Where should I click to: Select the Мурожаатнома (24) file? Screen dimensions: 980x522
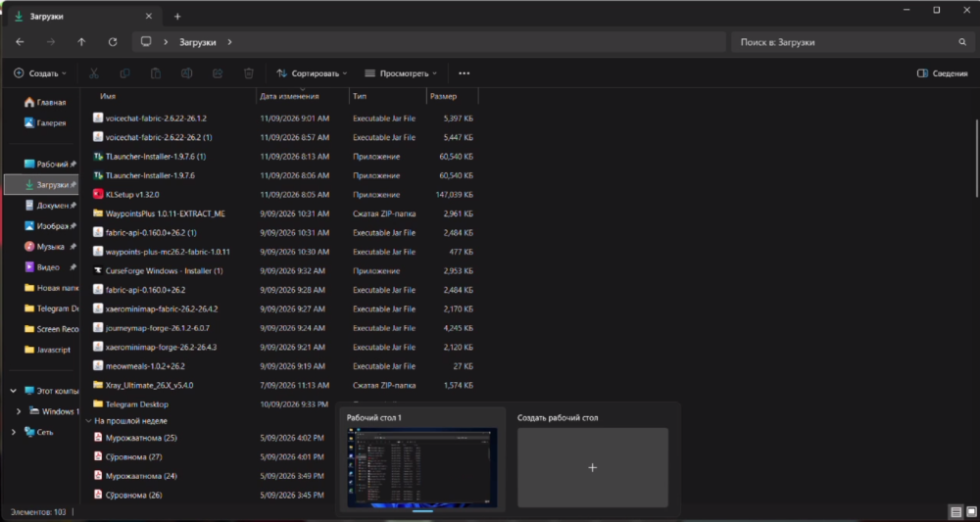pos(135,476)
